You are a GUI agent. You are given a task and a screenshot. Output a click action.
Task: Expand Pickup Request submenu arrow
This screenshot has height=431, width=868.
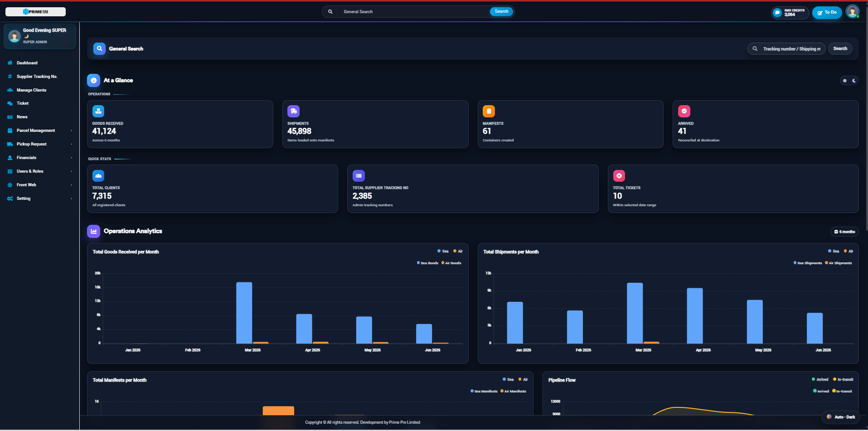point(72,144)
